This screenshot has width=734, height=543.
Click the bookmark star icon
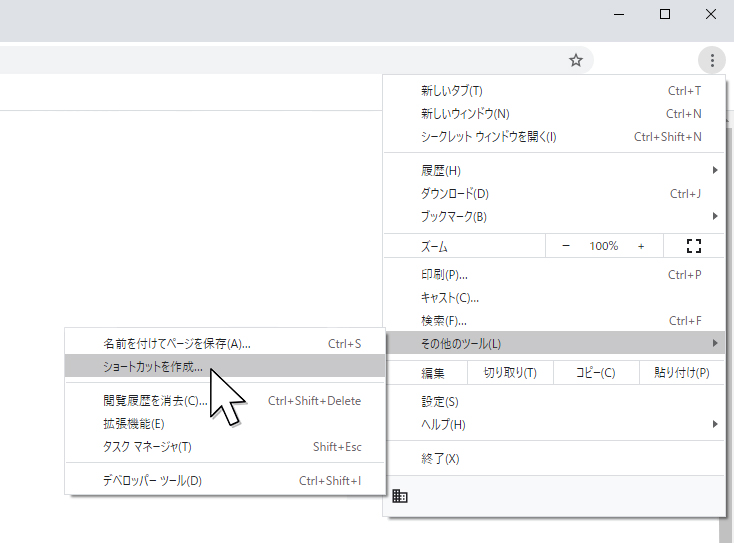[576, 60]
